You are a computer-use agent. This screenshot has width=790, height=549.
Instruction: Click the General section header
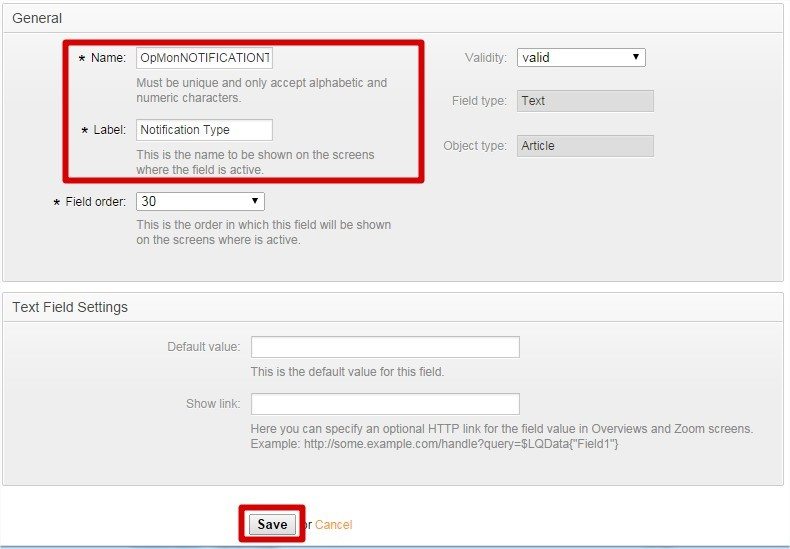(x=37, y=18)
